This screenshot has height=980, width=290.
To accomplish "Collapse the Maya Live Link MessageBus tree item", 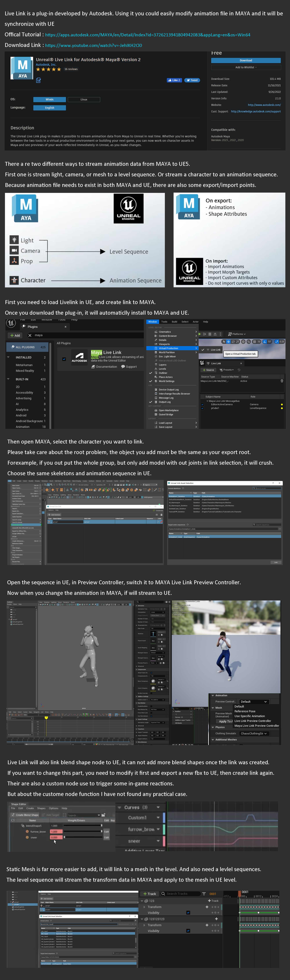I will point(207,401).
